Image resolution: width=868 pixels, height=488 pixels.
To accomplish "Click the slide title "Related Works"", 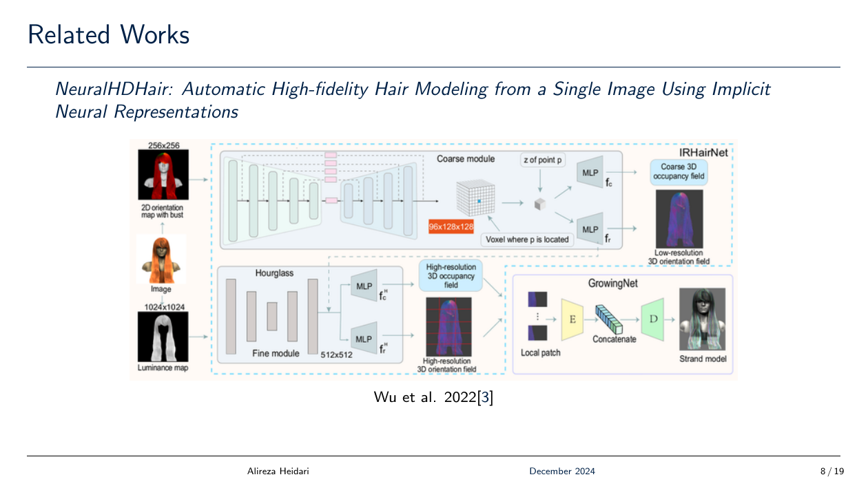I will tap(108, 34).
